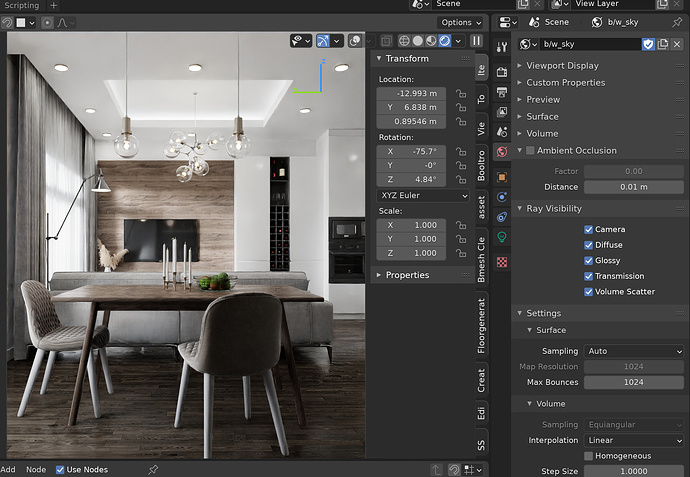Open the asset sidebar tab
The image size is (690, 477).
[481, 207]
